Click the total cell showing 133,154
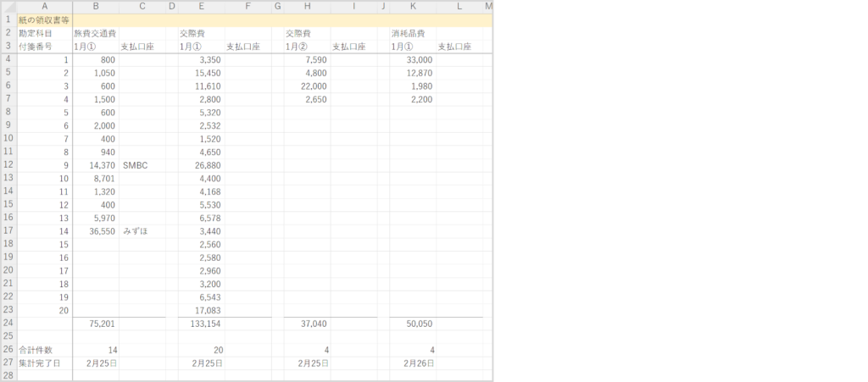Viewport: 868px width, 382px height. pyautogui.click(x=200, y=323)
